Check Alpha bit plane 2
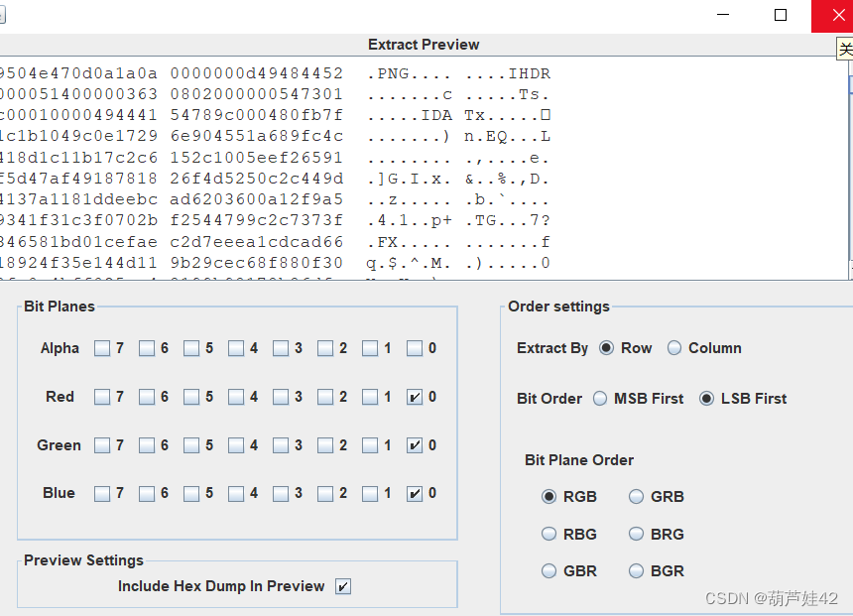853x616 pixels. point(324,348)
